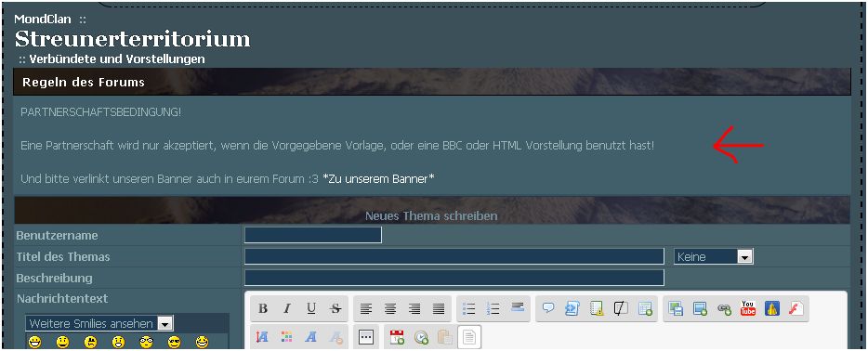This screenshot has height=351, width=868.
Task: Center align the message text
Action: point(390,309)
